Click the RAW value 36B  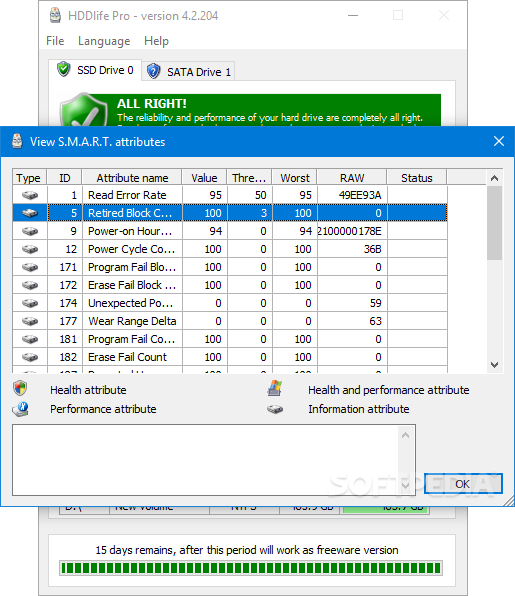(372, 249)
